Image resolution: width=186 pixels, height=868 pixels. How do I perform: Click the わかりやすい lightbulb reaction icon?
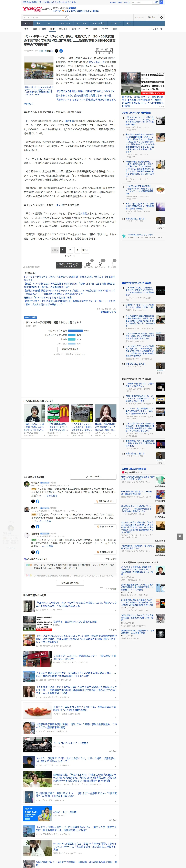point(100,264)
